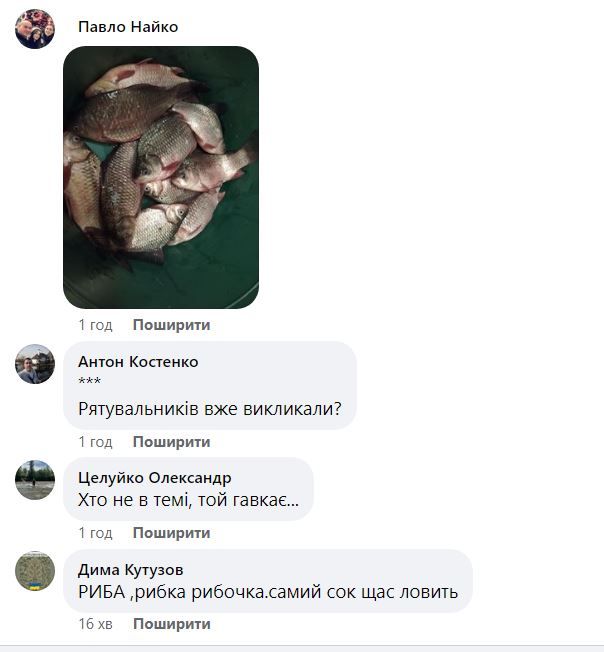Click the '16 хв' timestamp
This screenshot has width=604, height=652.
[x=96, y=624]
